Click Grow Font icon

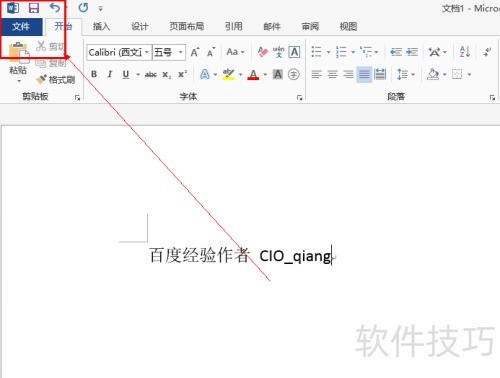(195, 52)
